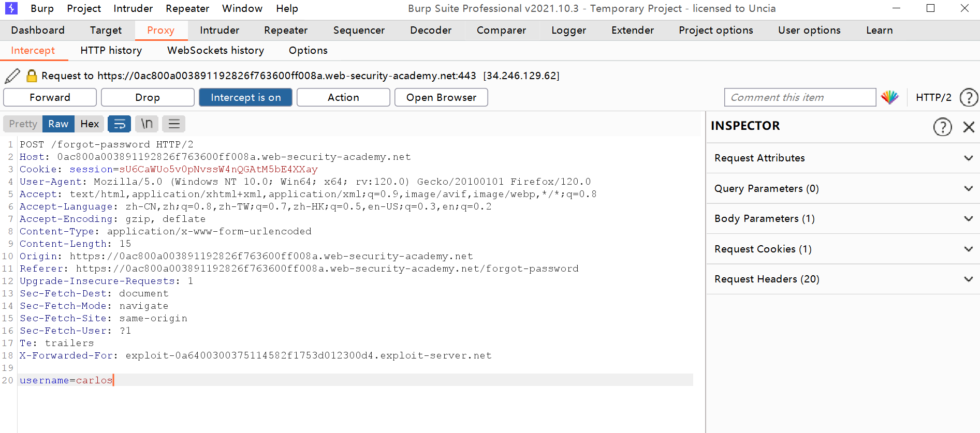Expand Request Cookies (1) section

tap(843, 249)
